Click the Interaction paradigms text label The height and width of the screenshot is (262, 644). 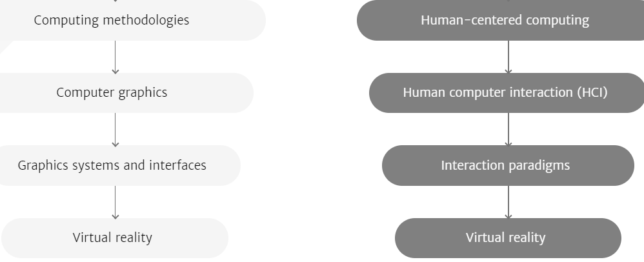click(506, 165)
